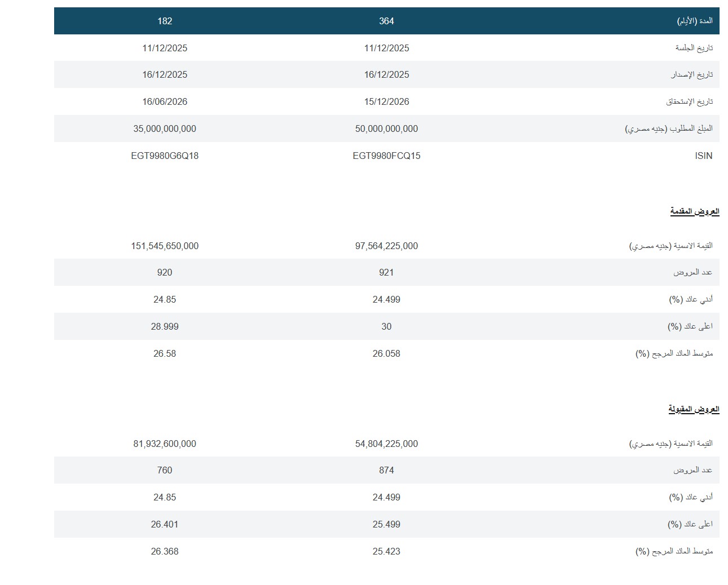Select ISIN code EGT9980G6Q18
Screen dimensions: 728x585
[165, 156]
